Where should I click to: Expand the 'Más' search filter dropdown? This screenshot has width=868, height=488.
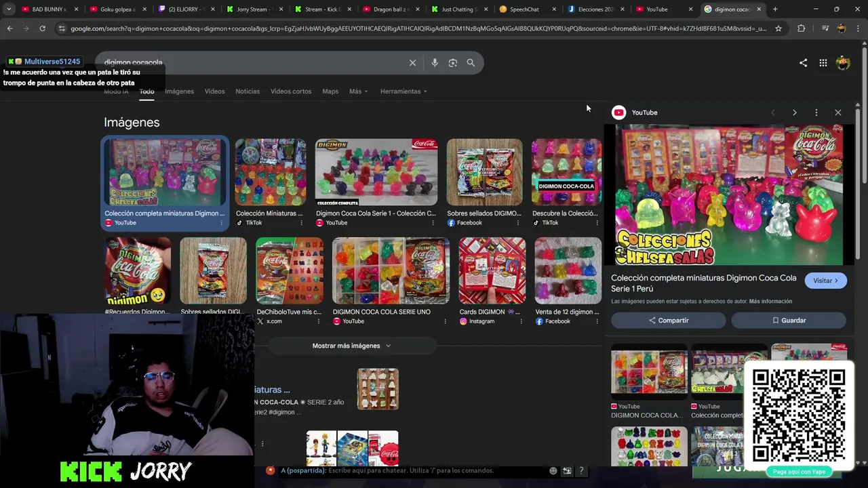pyautogui.click(x=359, y=91)
